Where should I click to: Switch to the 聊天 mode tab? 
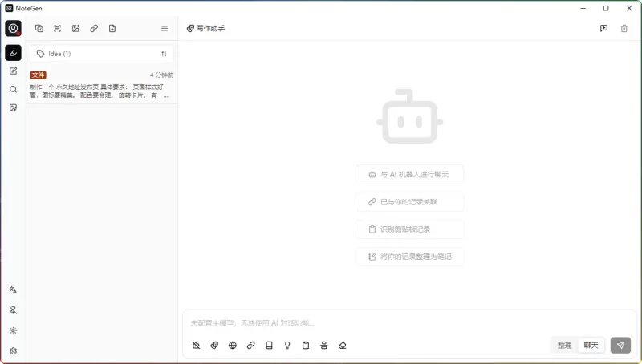[591, 346]
